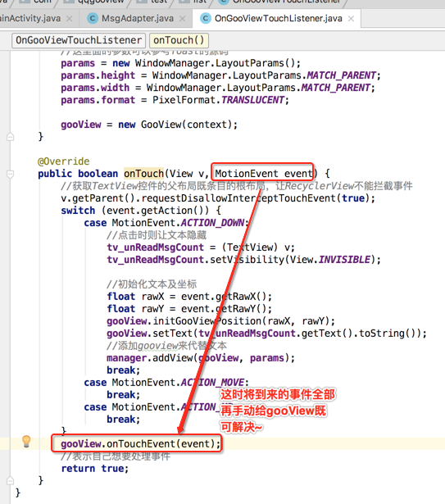Click the gooView.setText call
The width and height of the screenshot is (445, 504).
pos(266,334)
